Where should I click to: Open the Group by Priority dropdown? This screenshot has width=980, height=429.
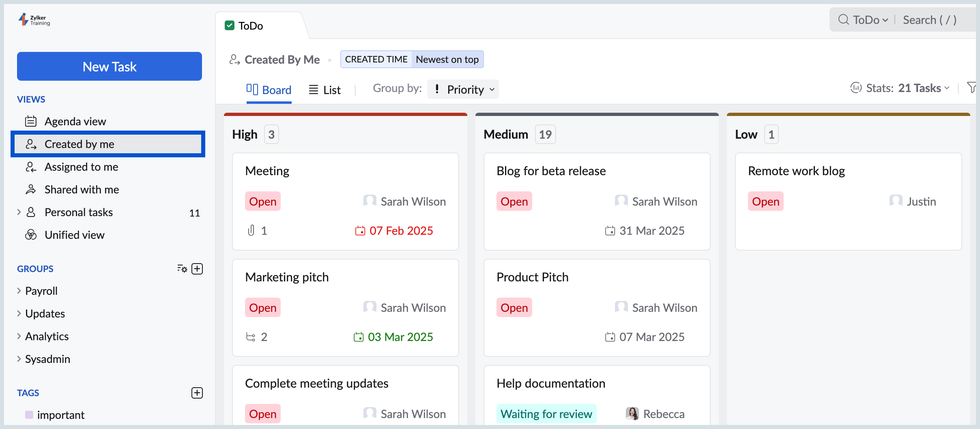pyautogui.click(x=463, y=89)
